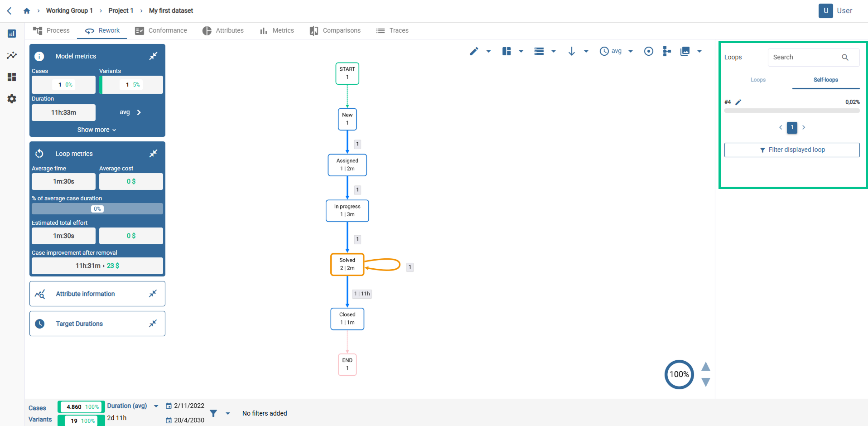Open the layout panel icon in the toolbar
The image size is (868, 426).
coord(506,51)
